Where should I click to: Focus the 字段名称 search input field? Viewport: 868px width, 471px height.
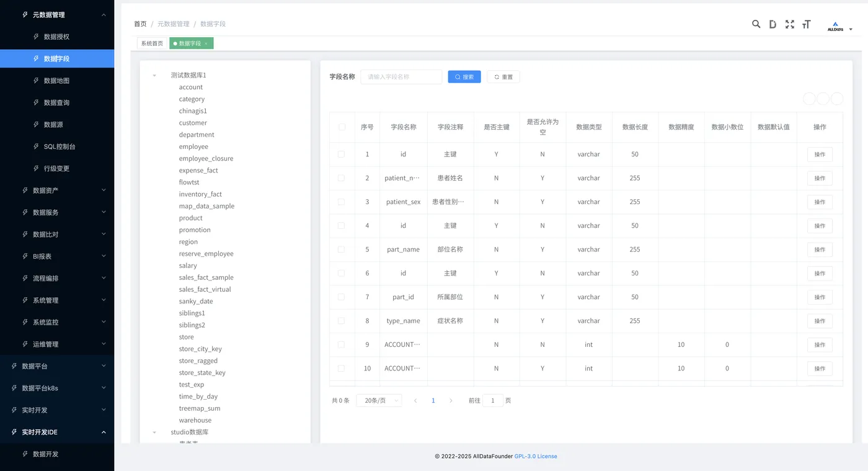click(x=401, y=77)
